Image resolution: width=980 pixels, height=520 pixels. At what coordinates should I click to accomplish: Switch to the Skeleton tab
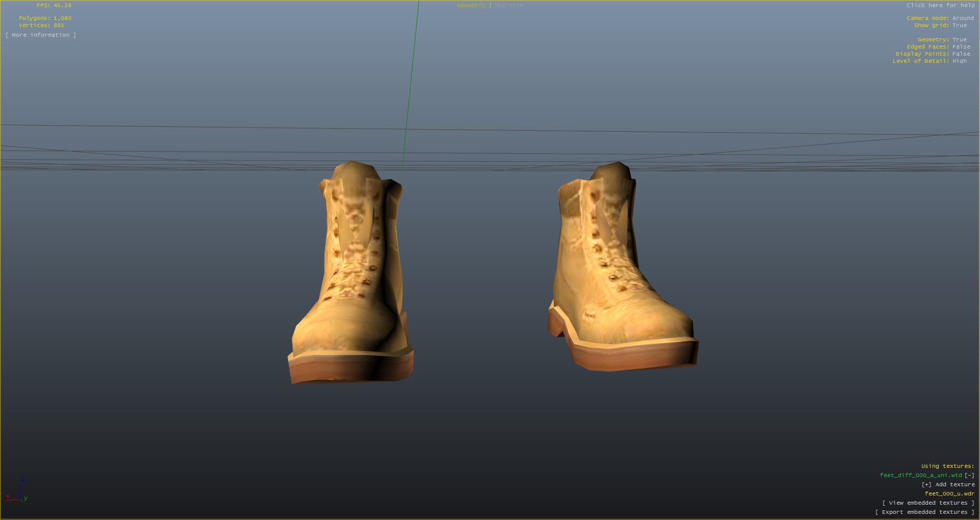pos(509,6)
